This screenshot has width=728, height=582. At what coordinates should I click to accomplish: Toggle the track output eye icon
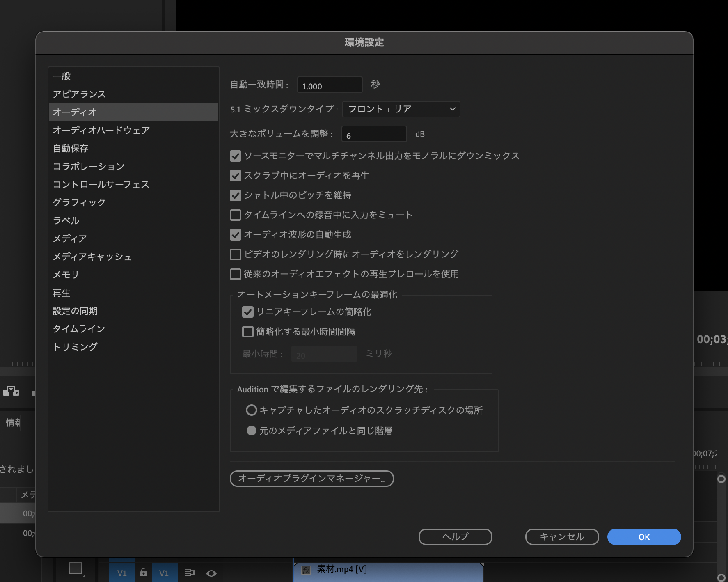pos(212,572)
